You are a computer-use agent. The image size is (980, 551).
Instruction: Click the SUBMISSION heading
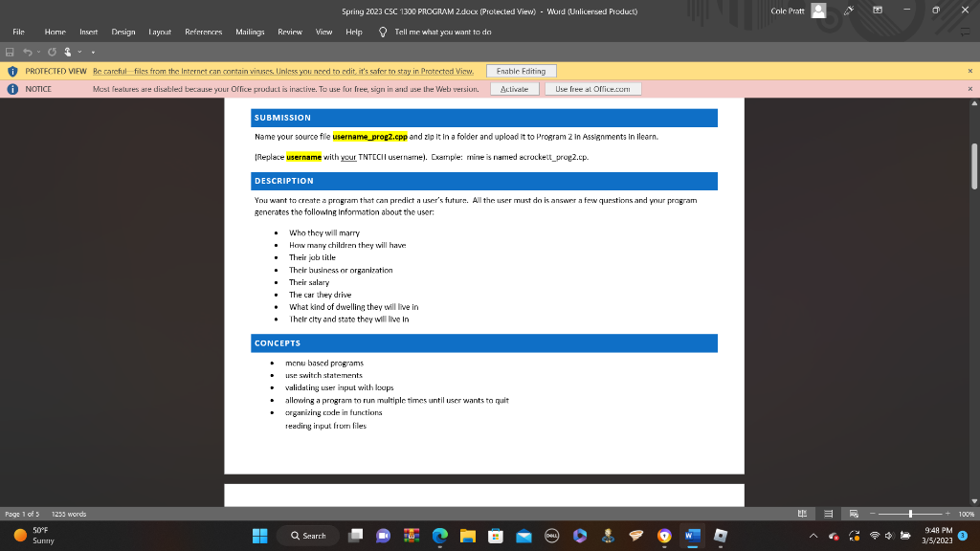point(282,118)
